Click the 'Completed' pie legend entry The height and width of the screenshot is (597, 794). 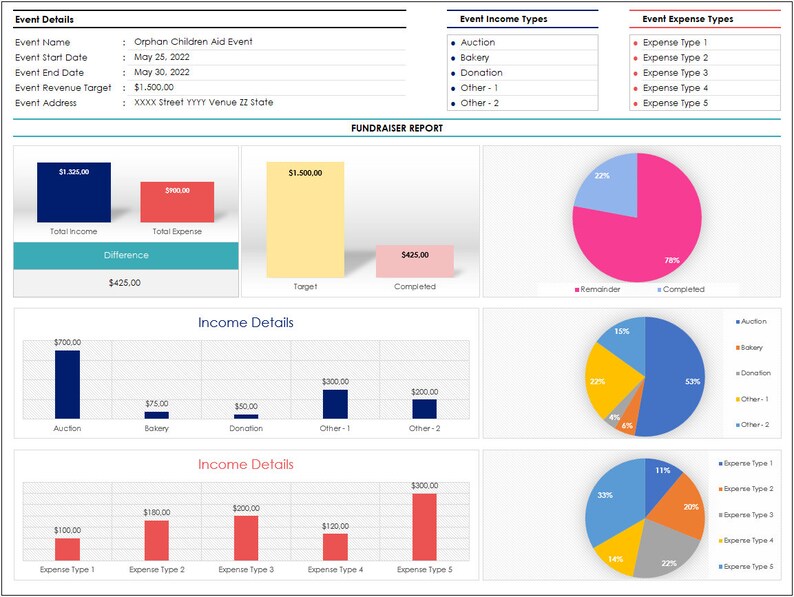coord(681,290)
